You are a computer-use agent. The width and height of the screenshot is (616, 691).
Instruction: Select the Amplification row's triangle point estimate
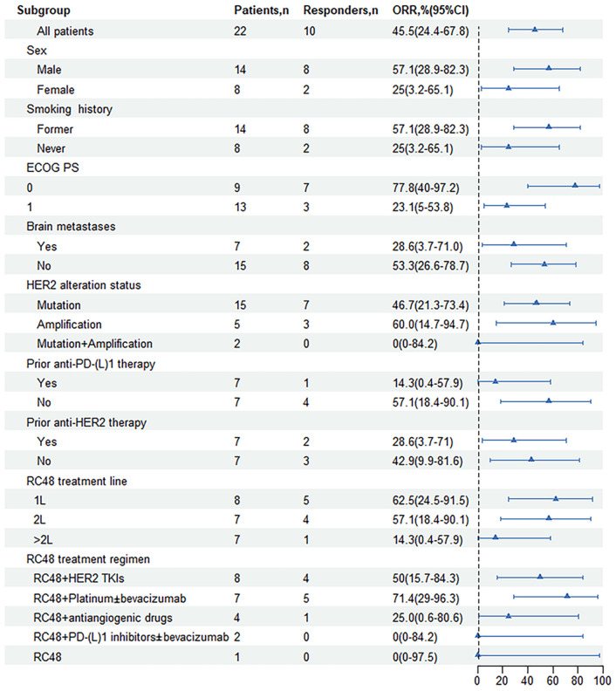[552, 322]
